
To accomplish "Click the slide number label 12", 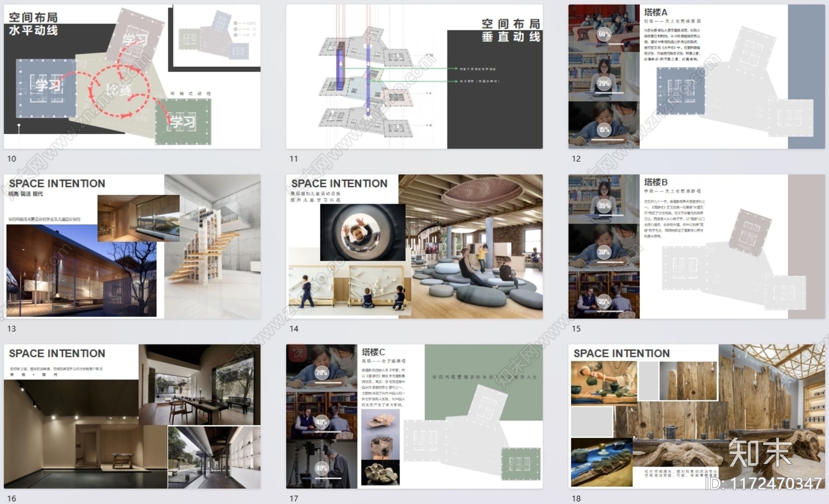I will (576, 159).
